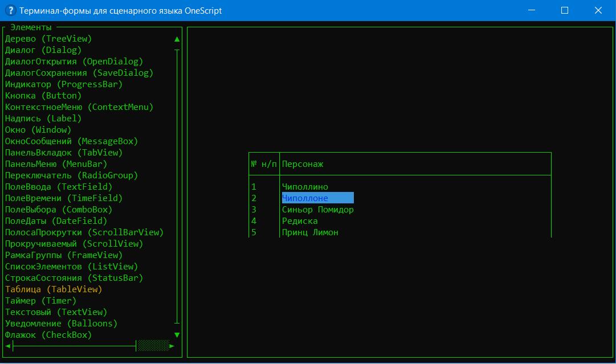Click the app icon in the title bar
The height and width of the screenshot is (364, 616).
(10, 10)
